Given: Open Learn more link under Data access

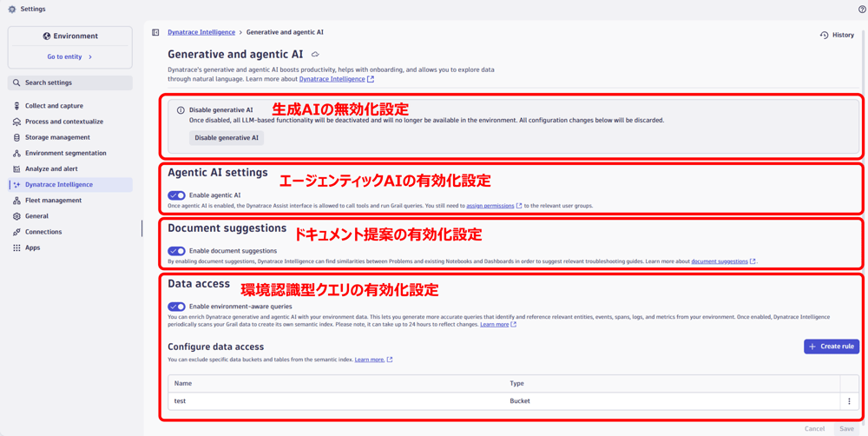Looking at the screenshot, I should coord(495,325).
